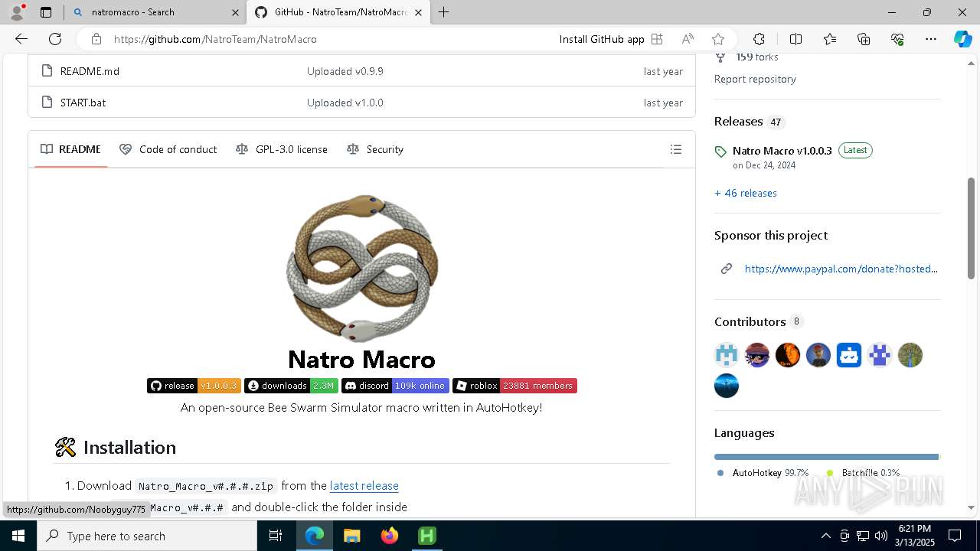Open the notification center

(x=955, y=536)
